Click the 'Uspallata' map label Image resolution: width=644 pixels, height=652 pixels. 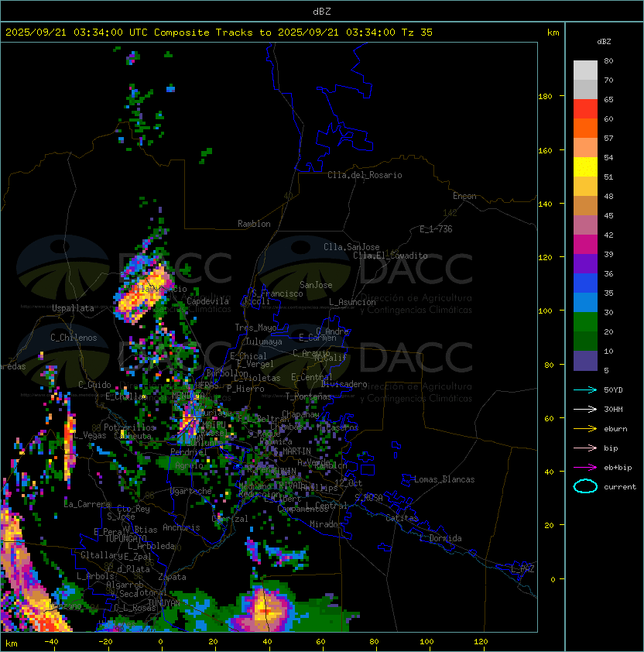click(74, 308)
